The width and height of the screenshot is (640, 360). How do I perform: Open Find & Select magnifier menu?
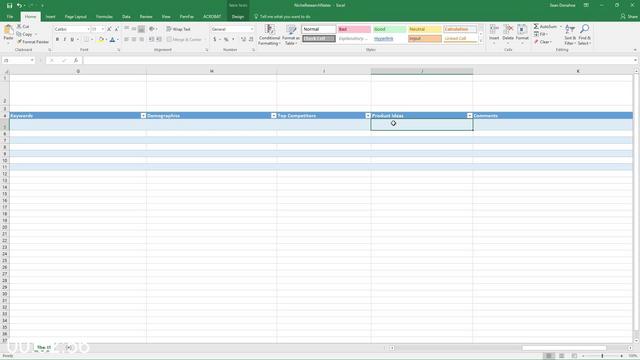click(x=584, y=35)
